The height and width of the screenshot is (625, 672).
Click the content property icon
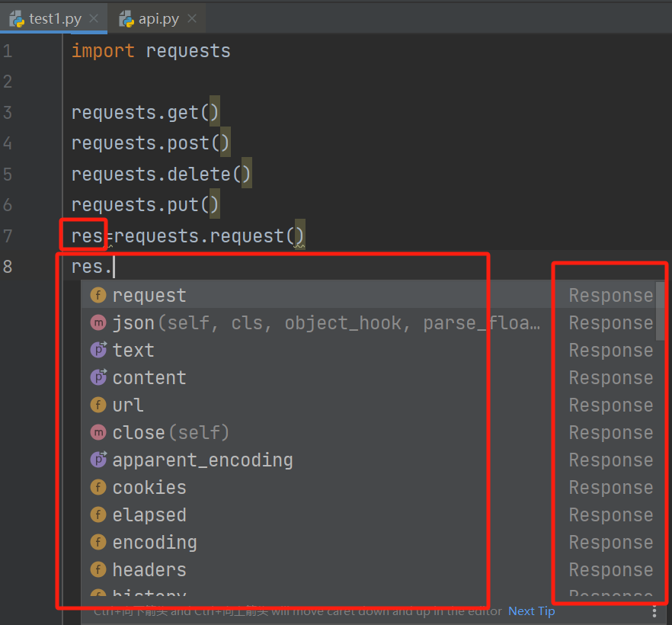pos(98,377)
